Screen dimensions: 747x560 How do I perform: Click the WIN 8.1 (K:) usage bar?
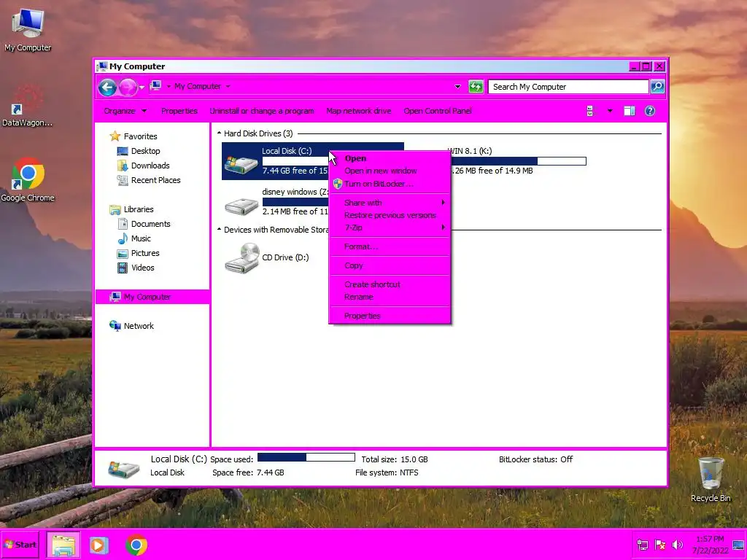[519, 161]
